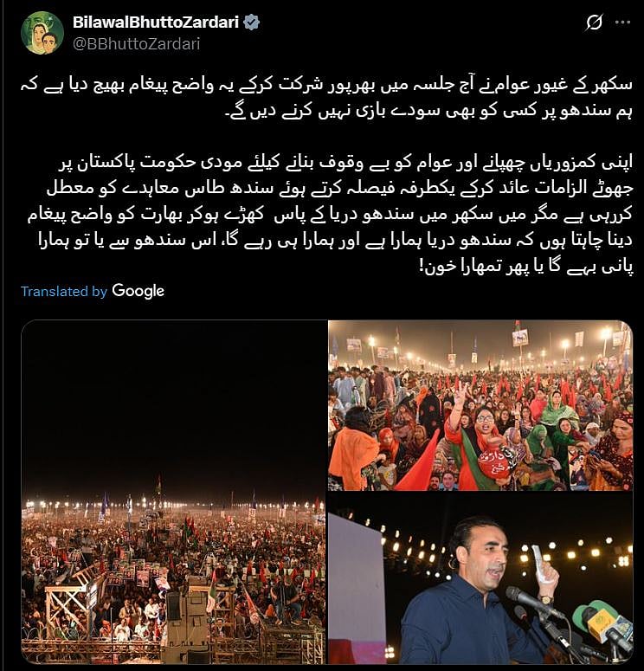Click the blue verified badge
Viewport: 644px width, 671px height.
251,22
